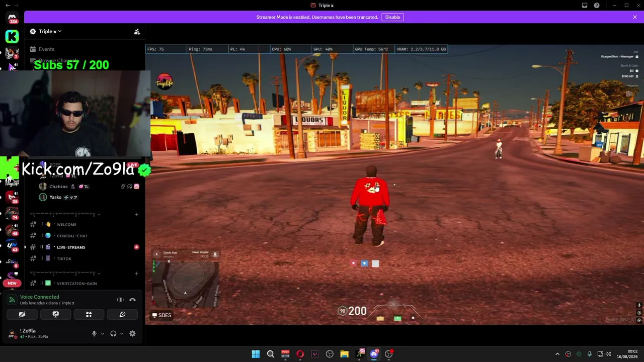
Task: Open noise suppression waveform icon
Action: click(x=120, y=300)
